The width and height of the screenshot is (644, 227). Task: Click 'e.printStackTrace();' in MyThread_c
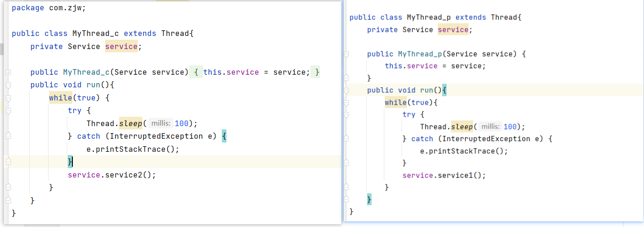pyautogui.click(x=133, y=149)
